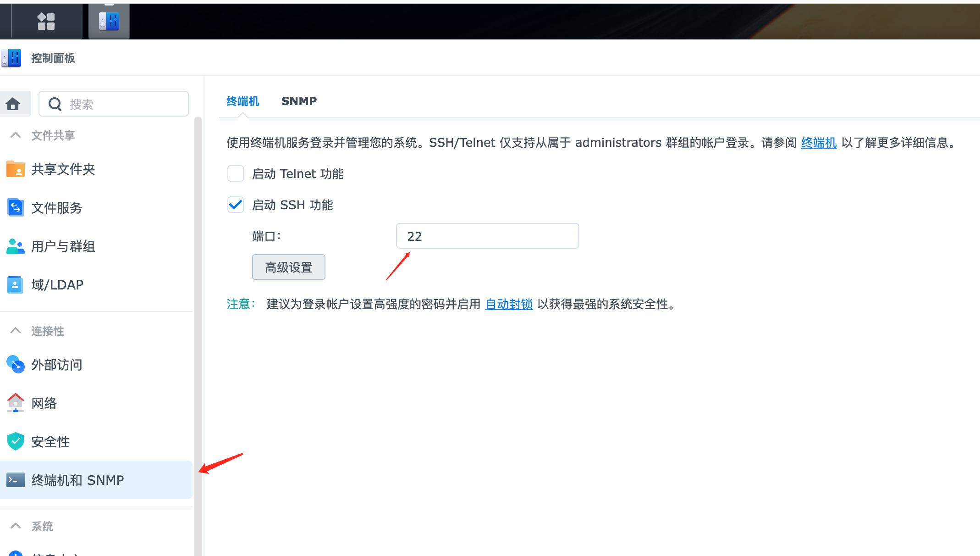
Task: Click the SSH port input field showing 22
Action: pyautogui.click(x=487, y=235)
